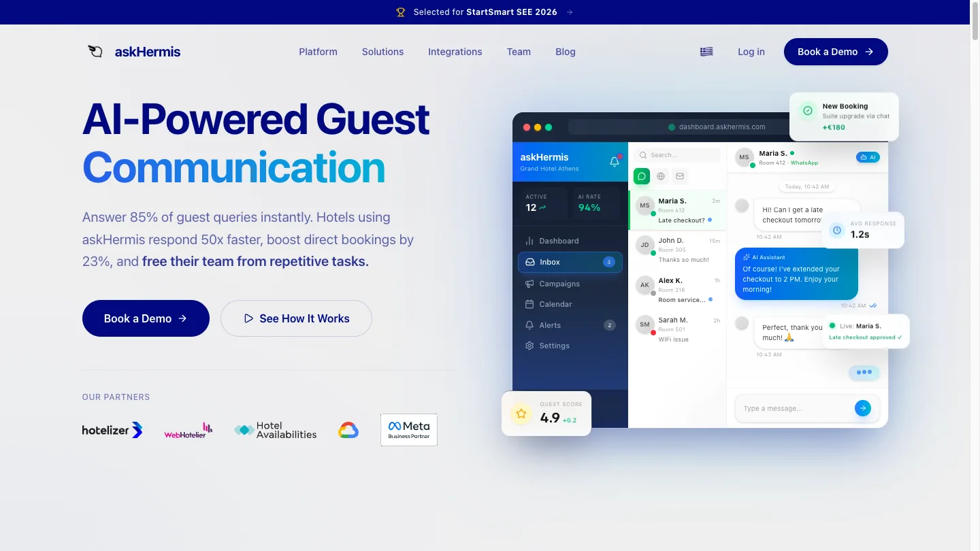Click the Late checkout approved notification

click(866, 331)
